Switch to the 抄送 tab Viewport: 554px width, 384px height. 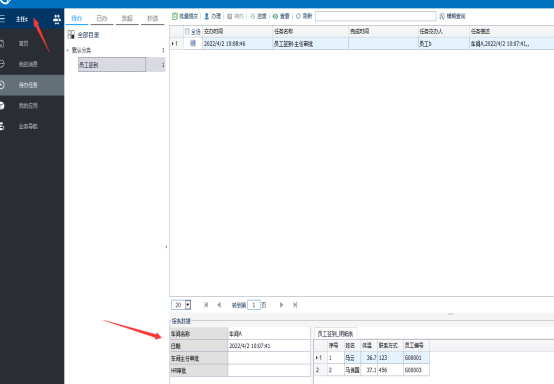153,18
